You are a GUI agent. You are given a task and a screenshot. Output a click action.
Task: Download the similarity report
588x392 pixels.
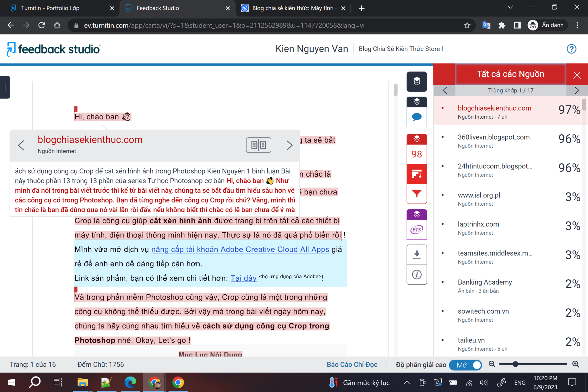[417, 255]
